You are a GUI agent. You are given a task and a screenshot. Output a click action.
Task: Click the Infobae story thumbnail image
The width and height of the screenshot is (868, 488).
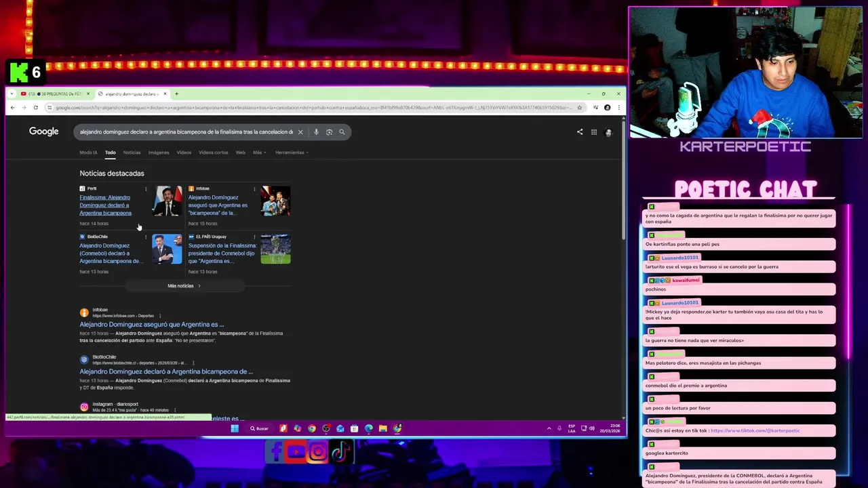pos(275,201)
